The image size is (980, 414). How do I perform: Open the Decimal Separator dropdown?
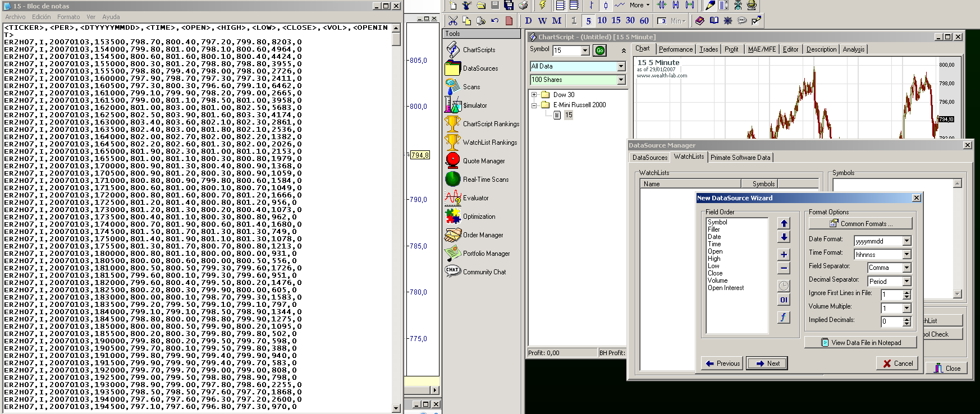pyautogui.click(x=906, y=282)
